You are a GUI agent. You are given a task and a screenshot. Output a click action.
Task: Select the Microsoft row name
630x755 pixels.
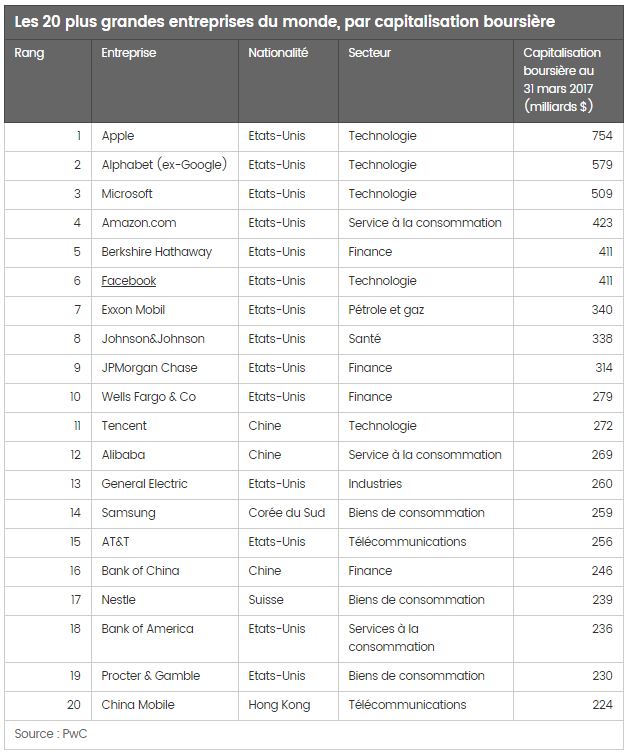(127, 194)
